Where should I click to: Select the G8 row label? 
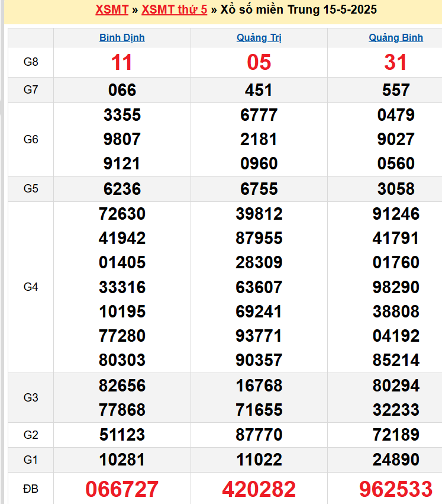(31, 62)
